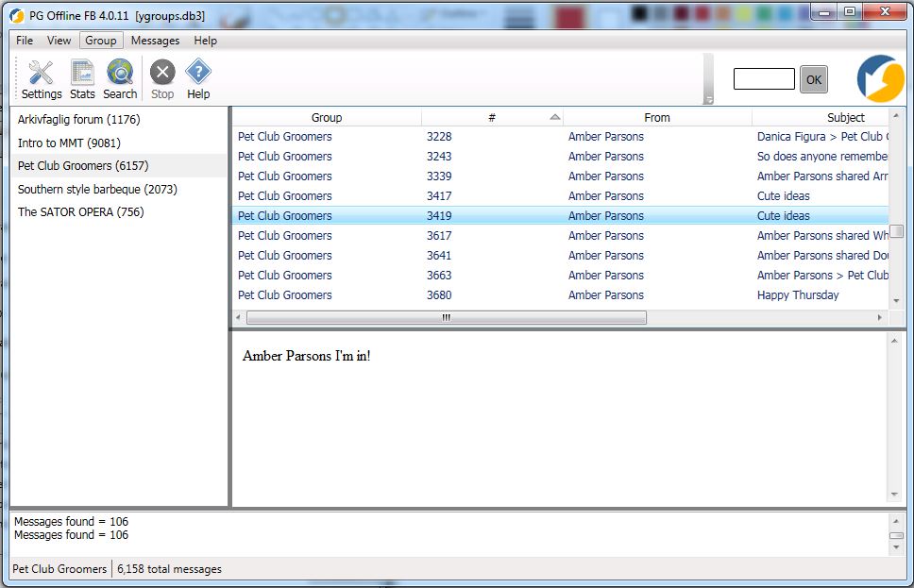Image resolution: width=914 pixels, height=588 pixels.
Task: Click the OK button
Action: [x=814, y=79]
